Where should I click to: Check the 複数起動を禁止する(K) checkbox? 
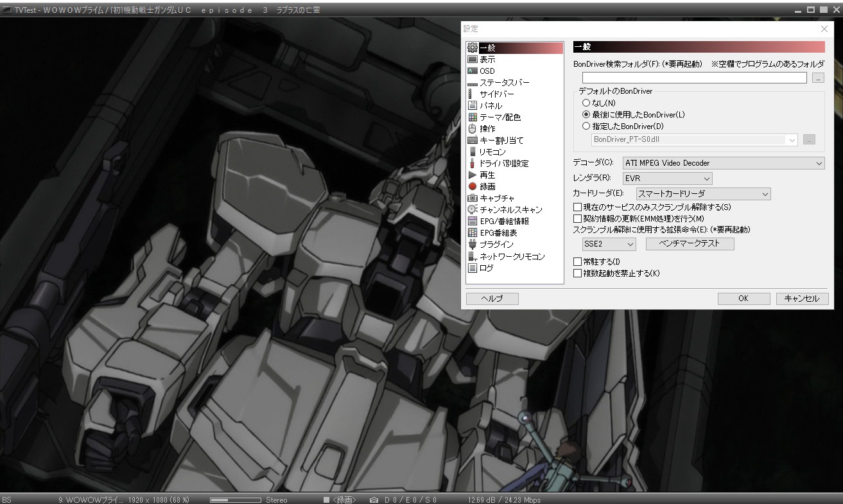tap(577, 274)
